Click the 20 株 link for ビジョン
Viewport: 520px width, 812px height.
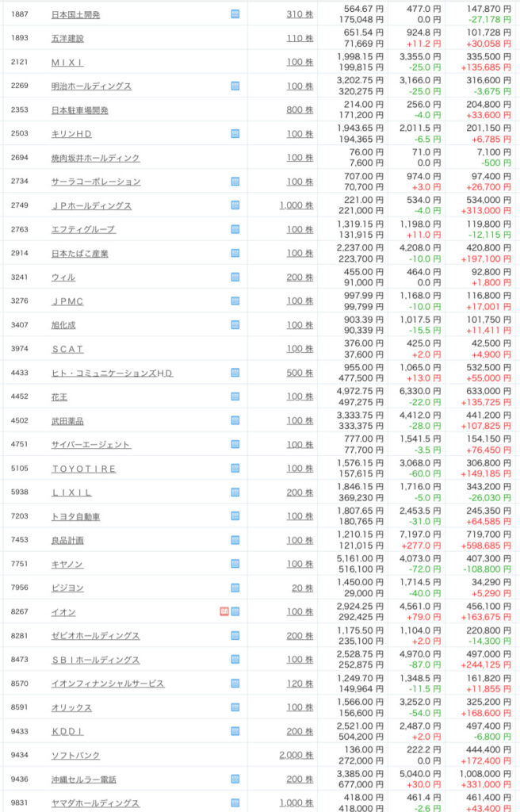click(303, 588)
